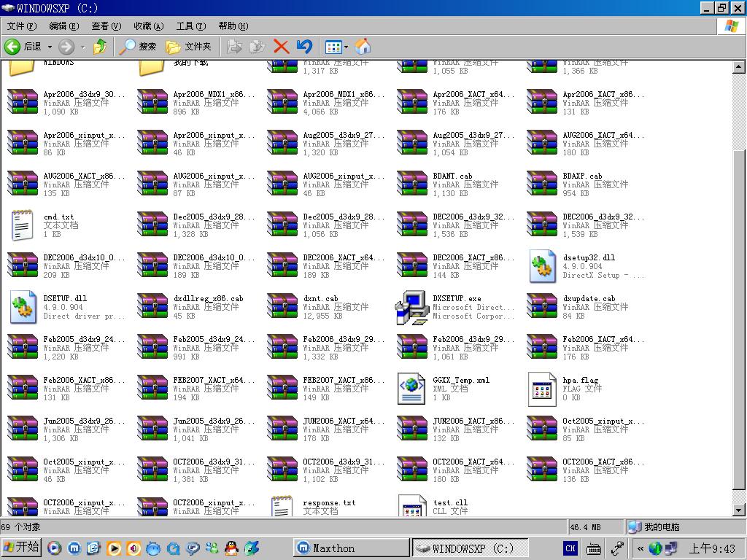Click the green Back (后退) button
This screenshot has width=747, height=560.
23,47
